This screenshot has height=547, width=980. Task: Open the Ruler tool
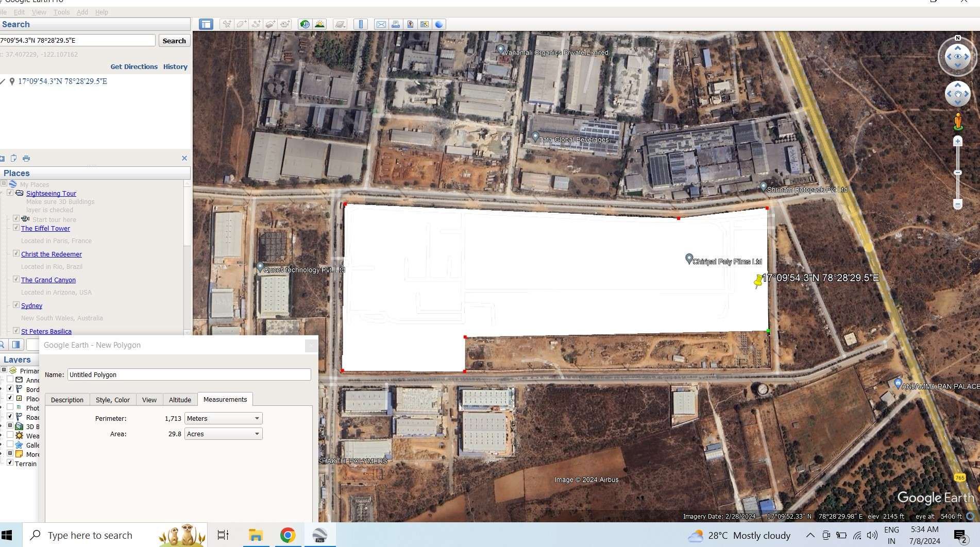tap(361, 24)
